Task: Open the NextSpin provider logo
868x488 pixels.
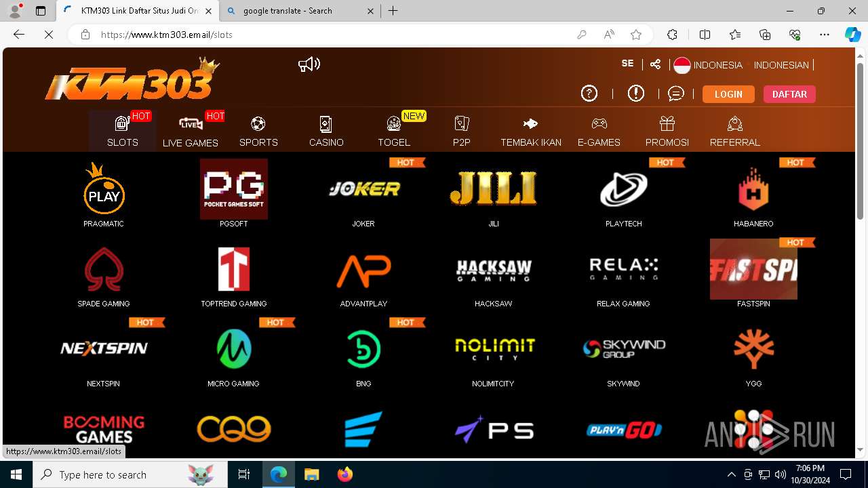Action: [x=104, y=348]
